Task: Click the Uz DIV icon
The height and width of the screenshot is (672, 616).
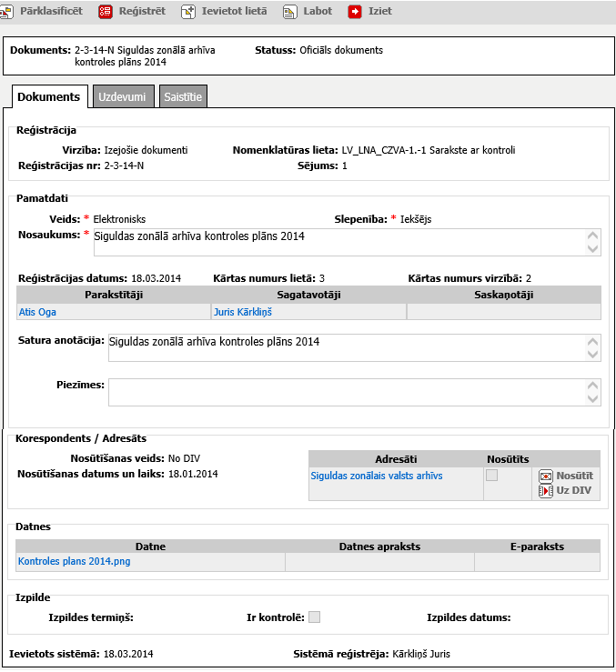Action: click(x=546, y=491)
